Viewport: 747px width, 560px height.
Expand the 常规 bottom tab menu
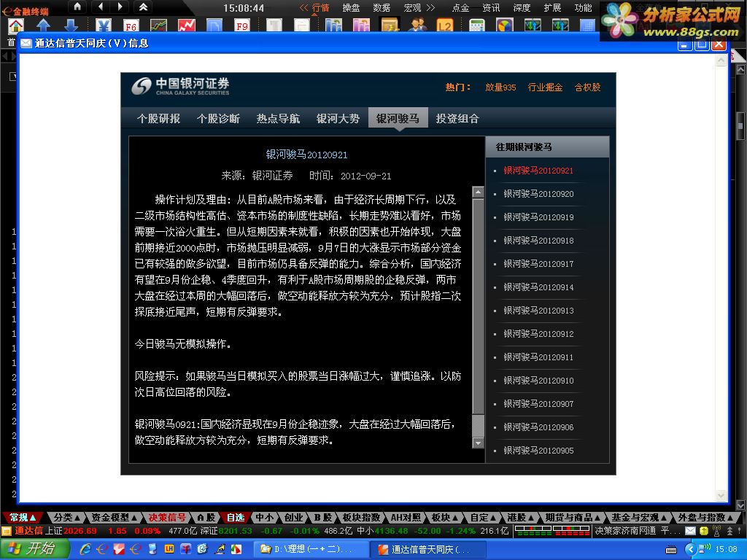pos(23,518)
